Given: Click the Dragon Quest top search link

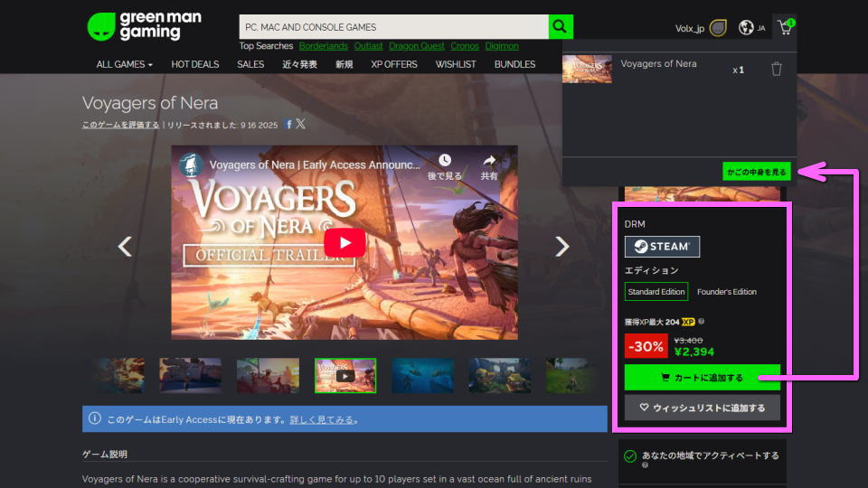Looking at the screenshot, I should pos(416,46).
